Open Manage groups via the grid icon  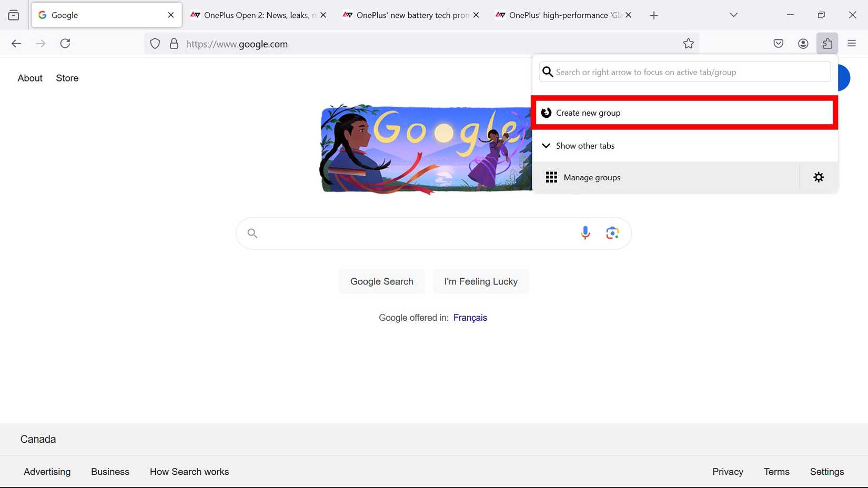point(551,177)
